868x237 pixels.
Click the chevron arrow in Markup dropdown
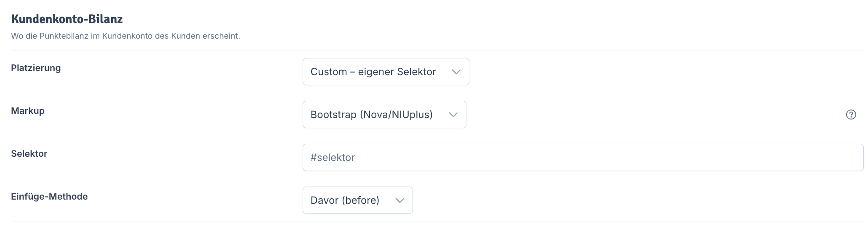pos(453,115)
